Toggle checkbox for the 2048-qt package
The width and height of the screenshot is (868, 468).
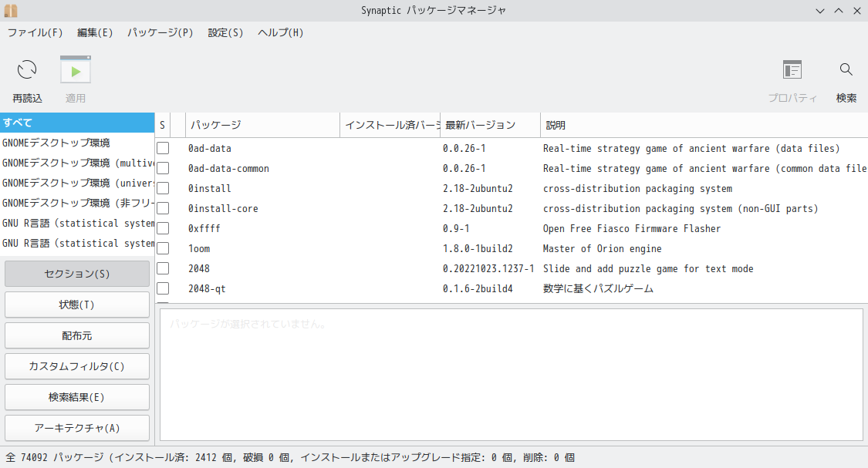coord(163,288)
